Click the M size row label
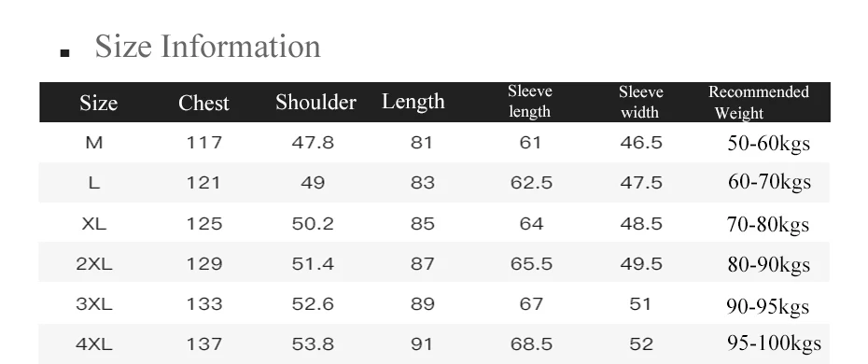Image resolution: width=868 pixels, height=364 pixels. tap(94, 143)
